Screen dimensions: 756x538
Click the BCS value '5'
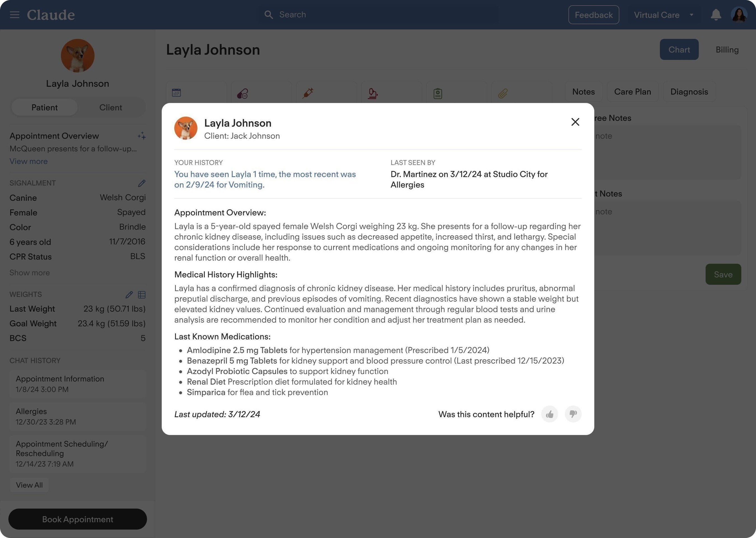pyautogui.click(x=143, y=338)
